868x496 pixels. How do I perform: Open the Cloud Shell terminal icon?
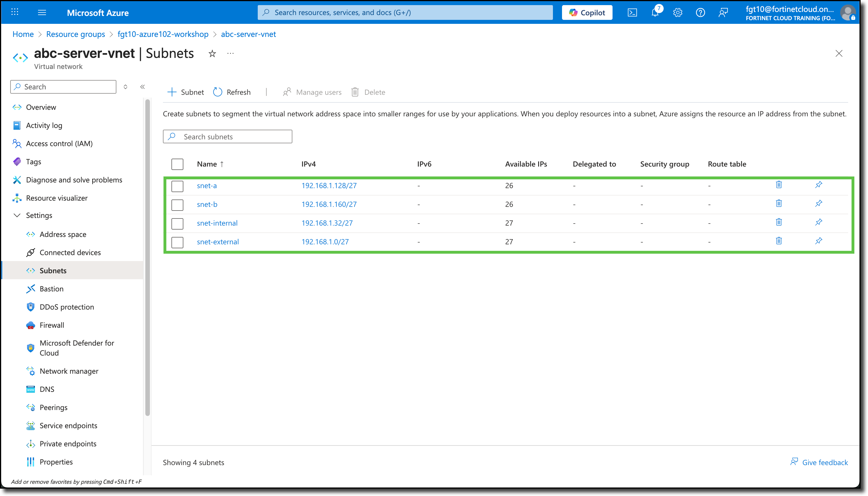click(633, 12)
